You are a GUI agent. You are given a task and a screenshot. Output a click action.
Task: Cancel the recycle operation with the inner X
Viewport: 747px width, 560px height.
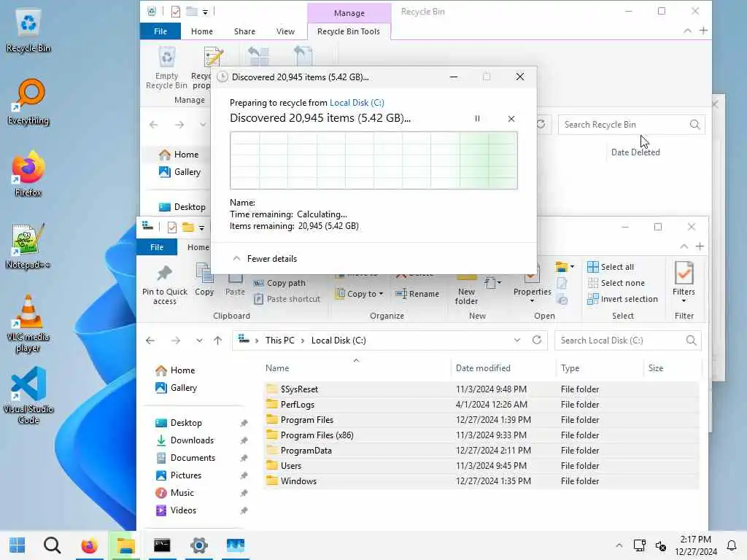(511, 119)
